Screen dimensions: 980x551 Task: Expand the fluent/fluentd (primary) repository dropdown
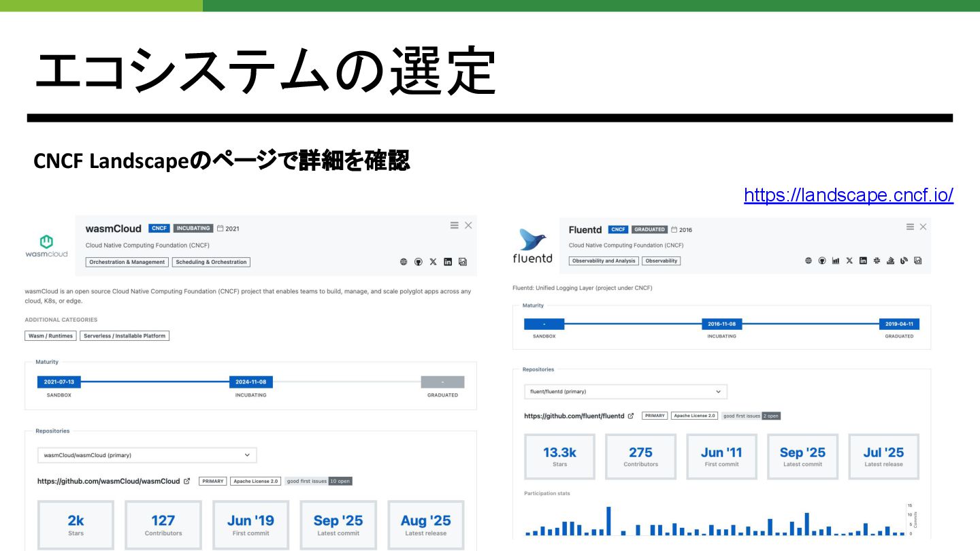coord(625,392)
